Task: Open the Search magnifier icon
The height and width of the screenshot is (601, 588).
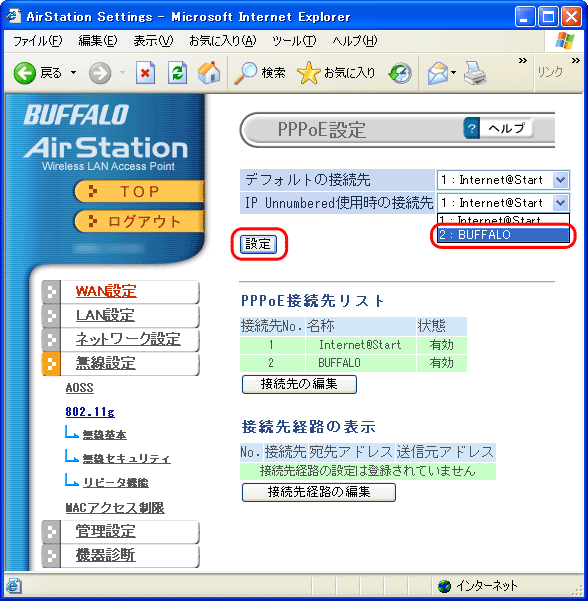Action: (245, 73)
